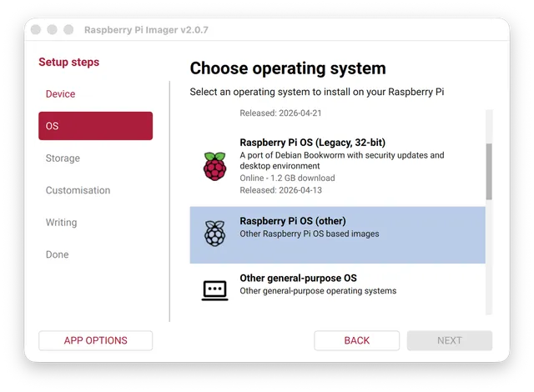
Task: Minimize the Imager window
Action: (x=52, y=29)
